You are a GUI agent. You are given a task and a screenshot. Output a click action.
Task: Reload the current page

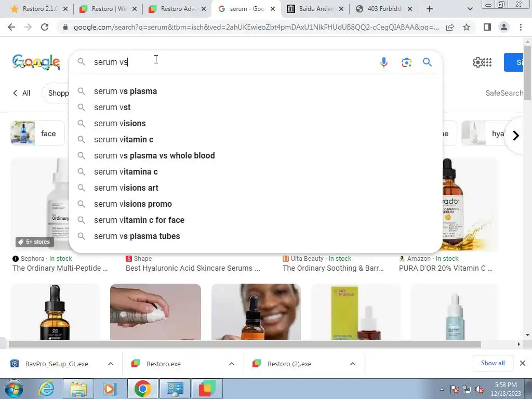click(x=45, y=27)
